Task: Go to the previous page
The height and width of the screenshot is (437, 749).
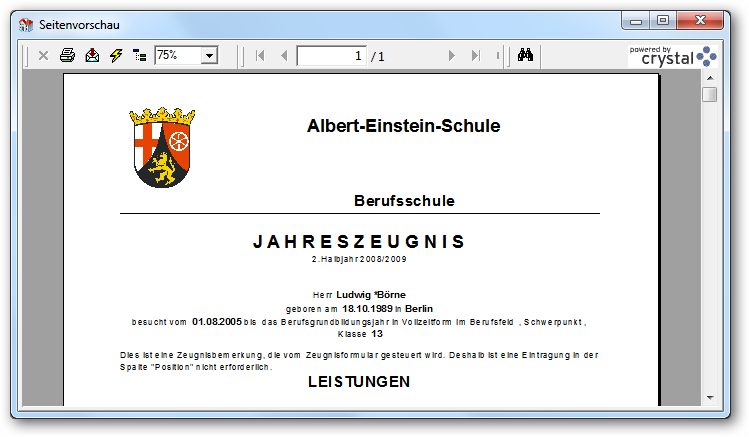Action: pyautogui.click(x=284, y=56)
